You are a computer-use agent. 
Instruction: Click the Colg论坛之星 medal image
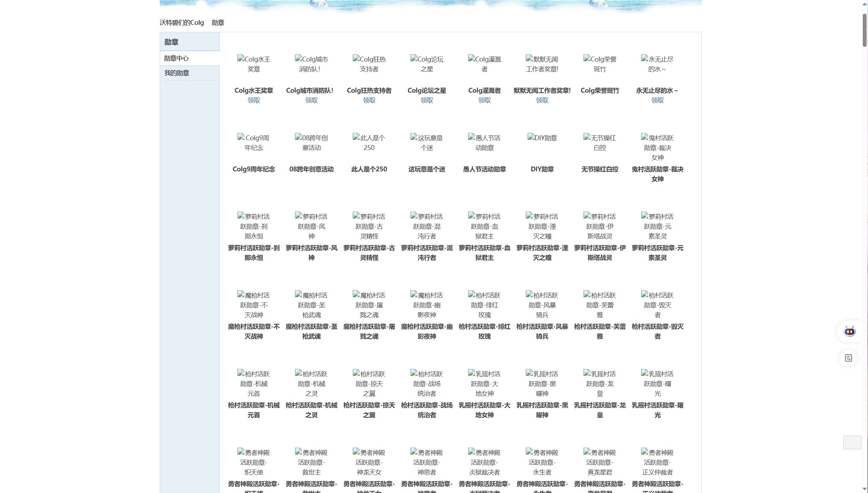click(426, 64)
